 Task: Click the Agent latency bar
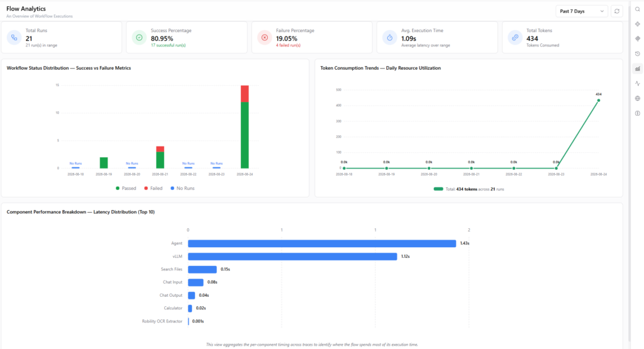pos(322,243)
